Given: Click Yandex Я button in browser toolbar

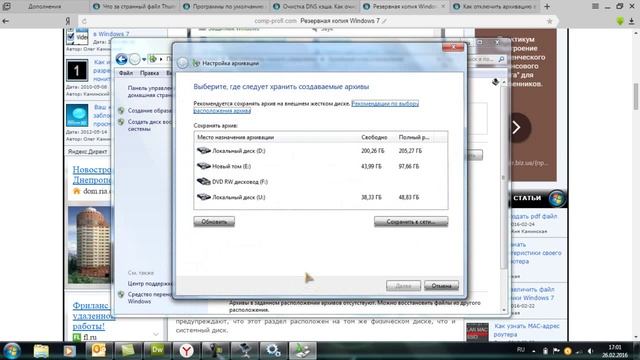Looking at the screenshot, I should pos(68,21).
